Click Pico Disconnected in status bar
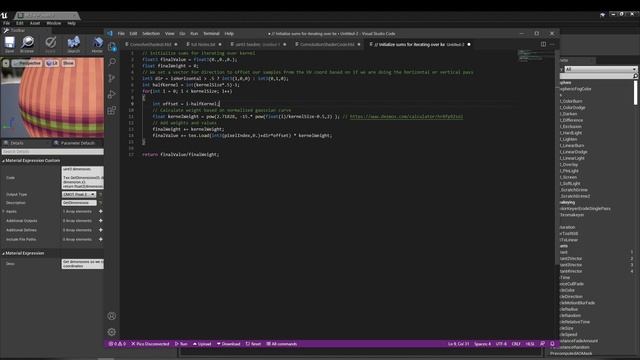This screenshot has width=640, height=360. [x=150, y=344]
